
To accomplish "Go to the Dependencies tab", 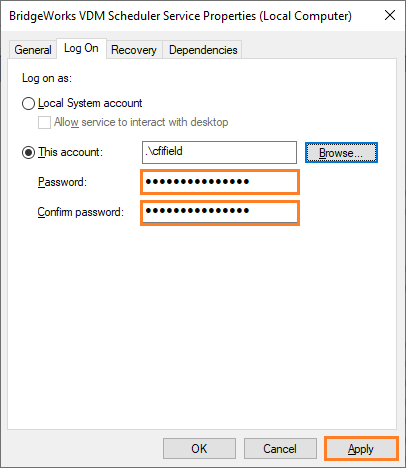I will [203, 50].
